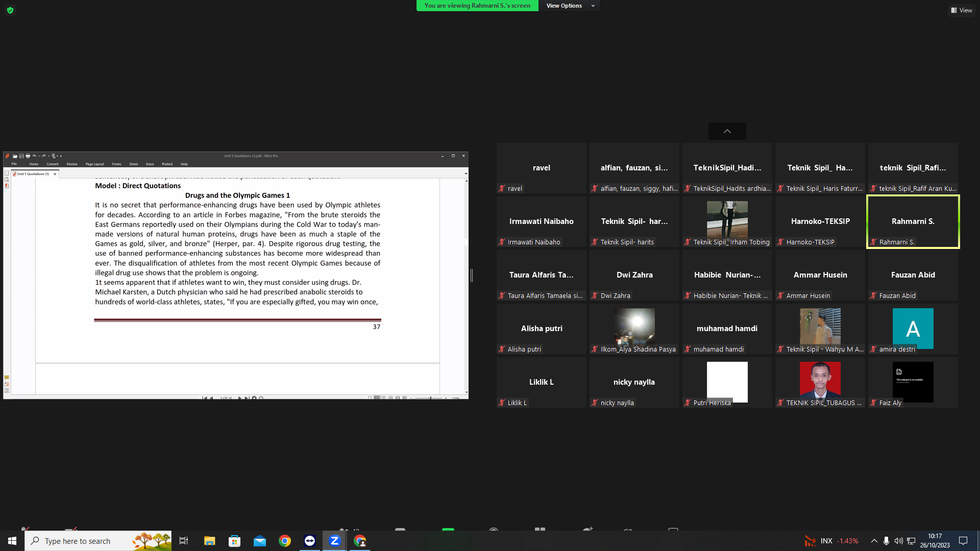Zoom out with minus button in Nitro
Viewport: 980px width, 551px height.
pos(411,398)
